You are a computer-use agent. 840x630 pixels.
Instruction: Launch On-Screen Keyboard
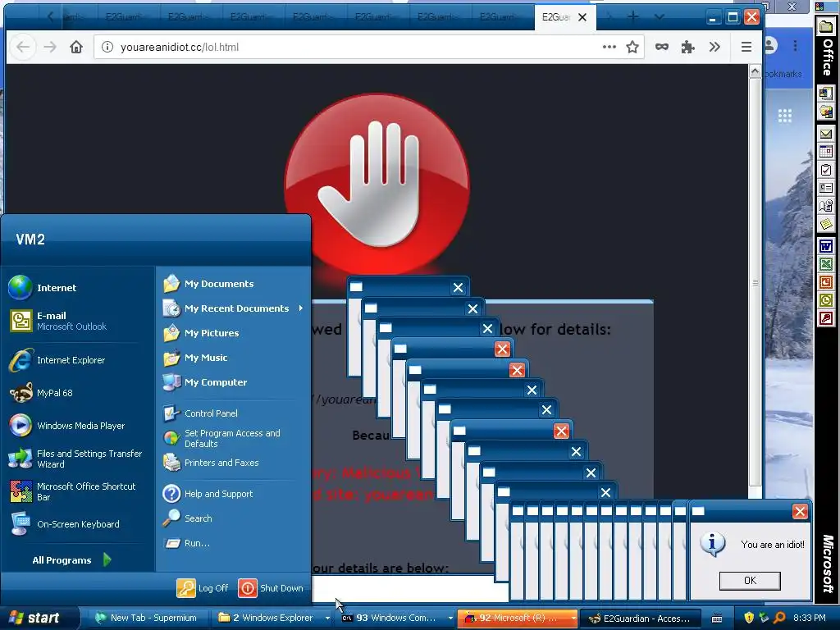pyautogui.click(x=78, y=524)
